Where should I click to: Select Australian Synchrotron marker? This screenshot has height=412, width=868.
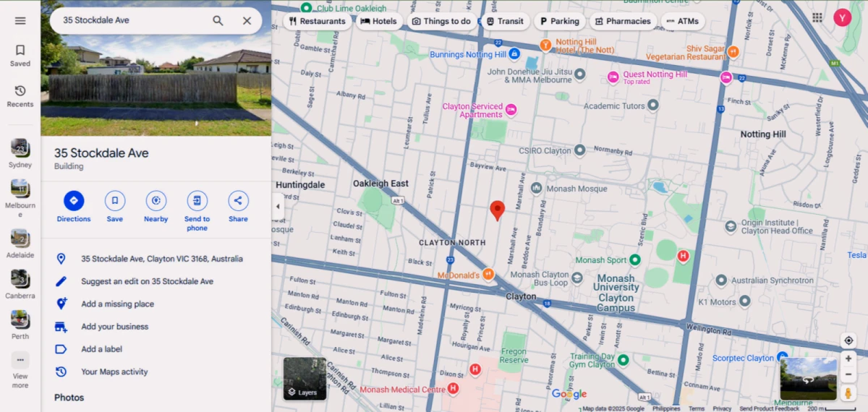pyautogui.click(x=720, y=280)
